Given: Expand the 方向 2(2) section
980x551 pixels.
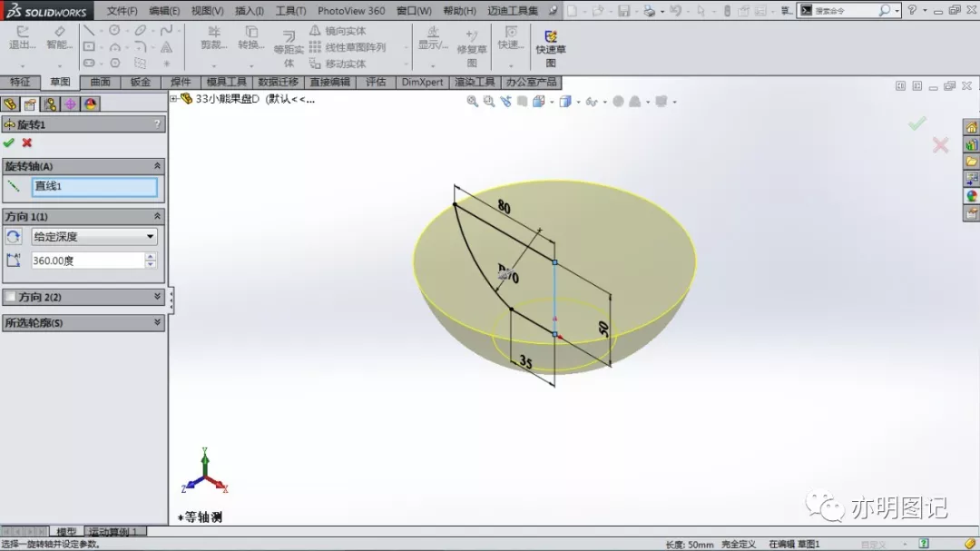Looking at the screenshot, I should click(x=157, y=297).
